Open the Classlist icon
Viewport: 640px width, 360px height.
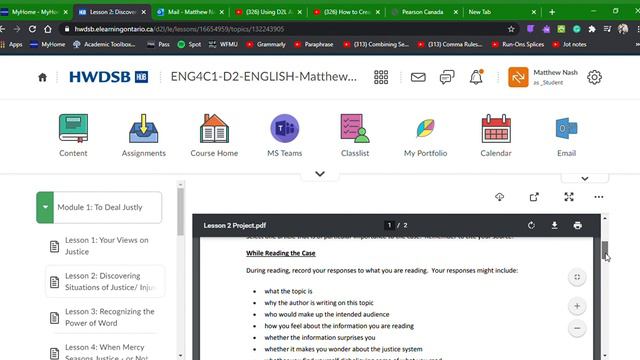coord(355,128)
